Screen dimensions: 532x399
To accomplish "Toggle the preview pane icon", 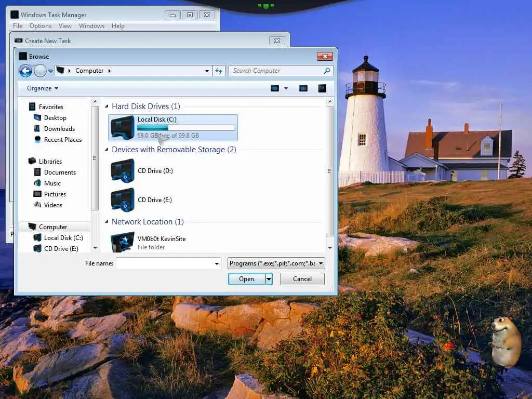I will 303,88.
